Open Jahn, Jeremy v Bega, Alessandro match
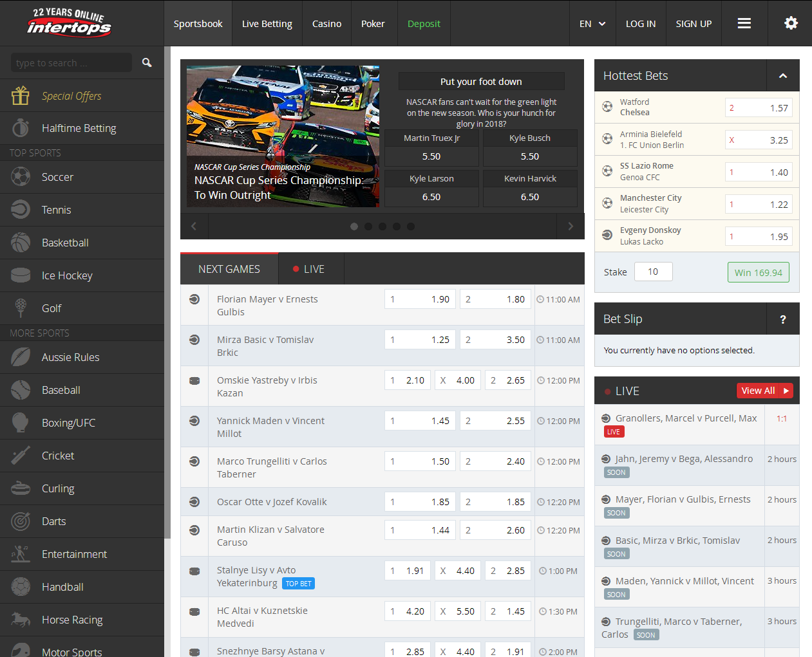Screen dimensions: 812x657 click(683, 459)
